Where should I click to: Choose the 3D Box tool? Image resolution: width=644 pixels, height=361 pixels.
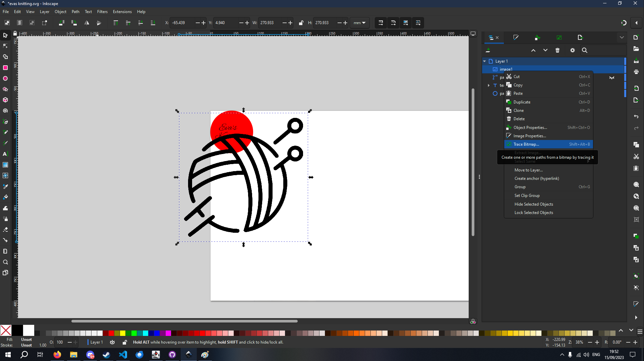click(x=5, y=100)
